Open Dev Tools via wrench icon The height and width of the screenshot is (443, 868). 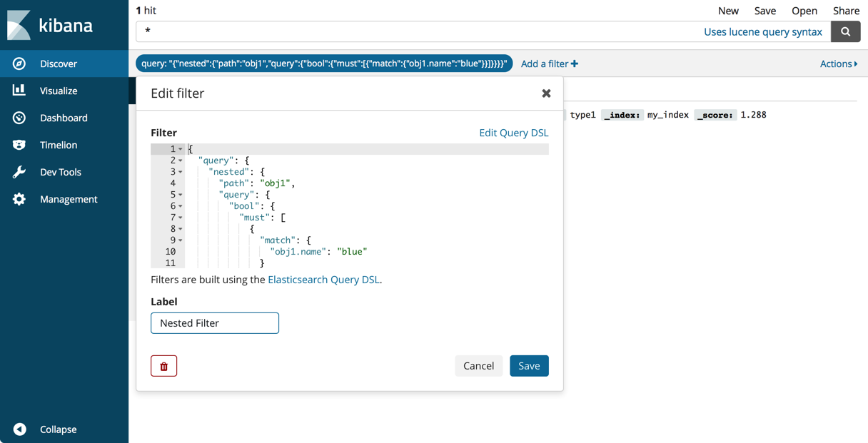pos(19,172)
